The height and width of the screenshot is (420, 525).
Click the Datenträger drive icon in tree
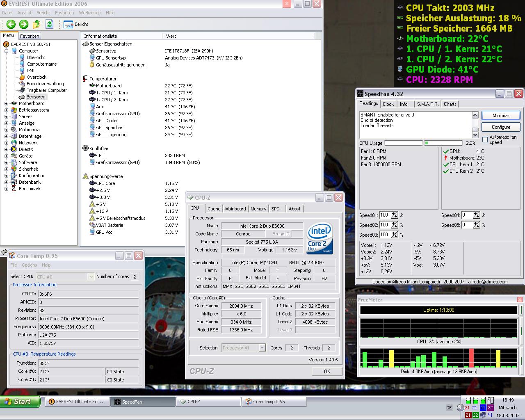coord(14,136)
